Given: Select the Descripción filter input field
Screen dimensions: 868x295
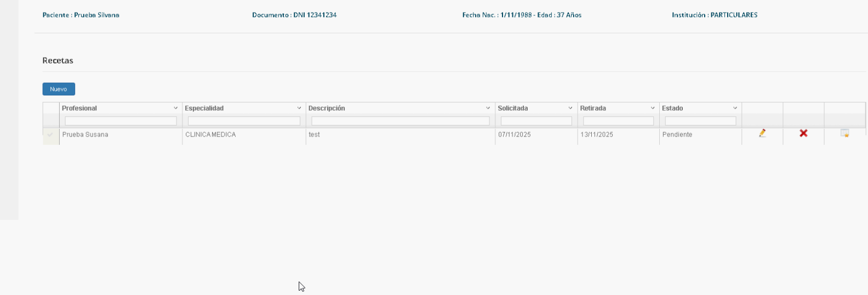Looking at the screenshot, I should click(x=400, y=121).
